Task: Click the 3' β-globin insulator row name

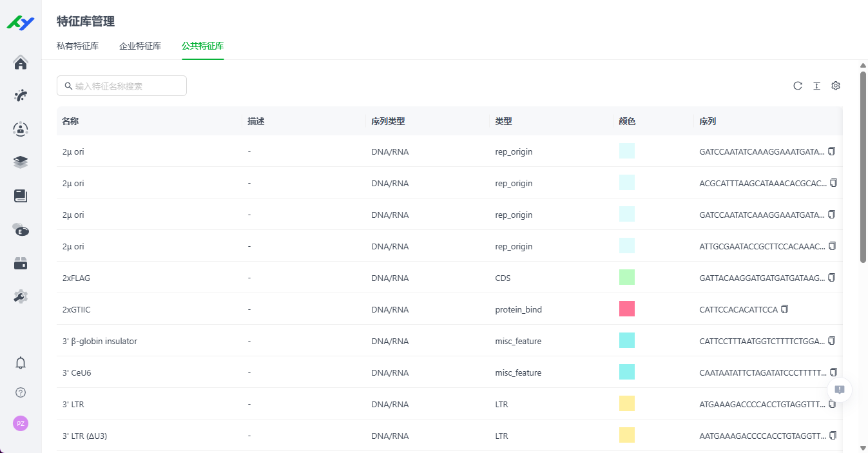Action: click(100, 342)
